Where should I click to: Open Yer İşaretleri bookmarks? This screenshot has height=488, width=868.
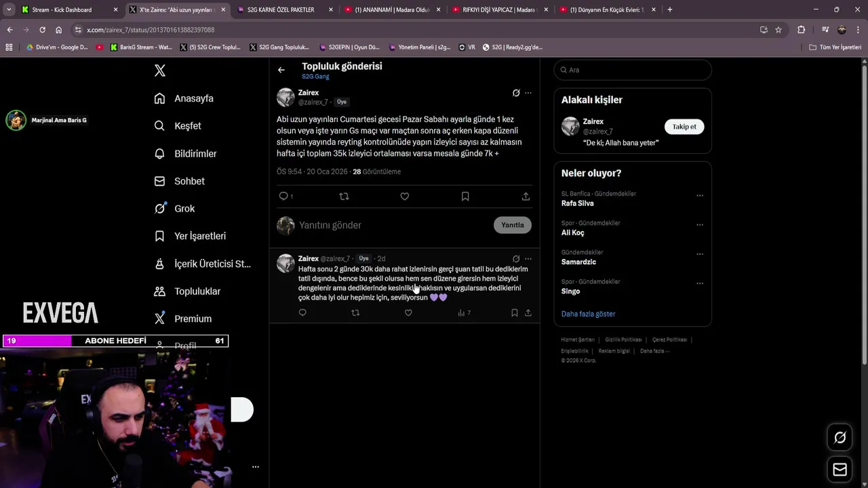click(x=190, y=236)
